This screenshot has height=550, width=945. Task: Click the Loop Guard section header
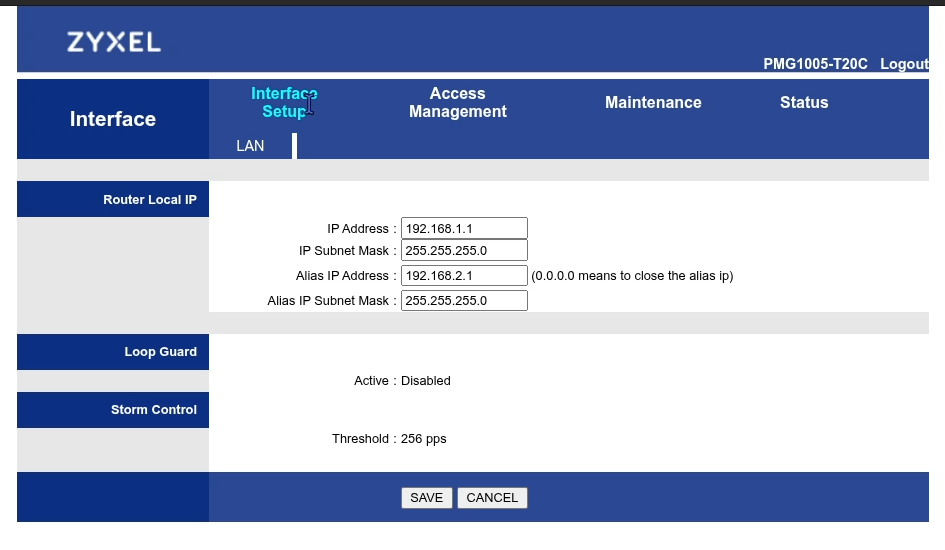(x=113, y=352)
